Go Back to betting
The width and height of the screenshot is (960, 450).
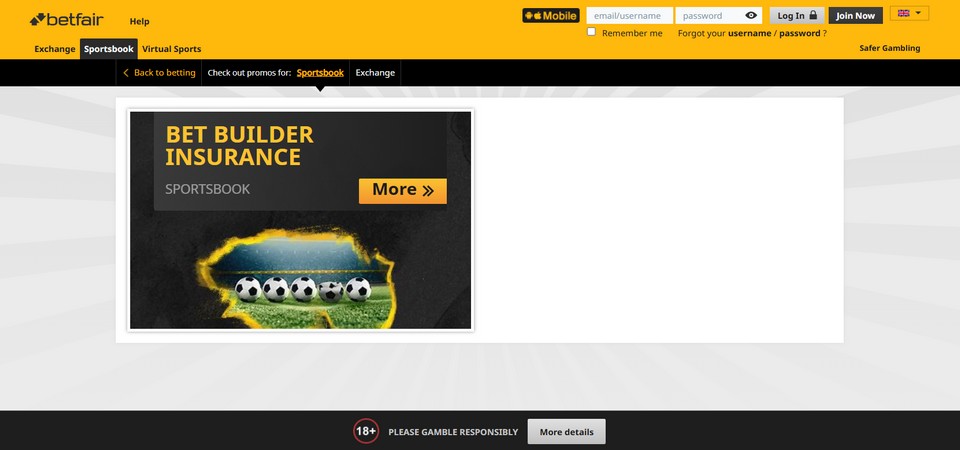pos(159,73)
